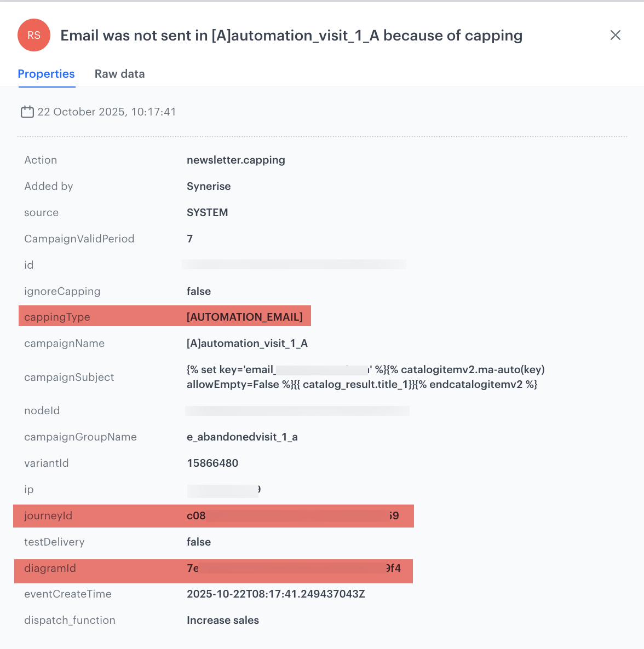The image size is (644, 649).
Task: Select the campaignName value [A]automation_visit_1_A
Action: pos(248,343)
